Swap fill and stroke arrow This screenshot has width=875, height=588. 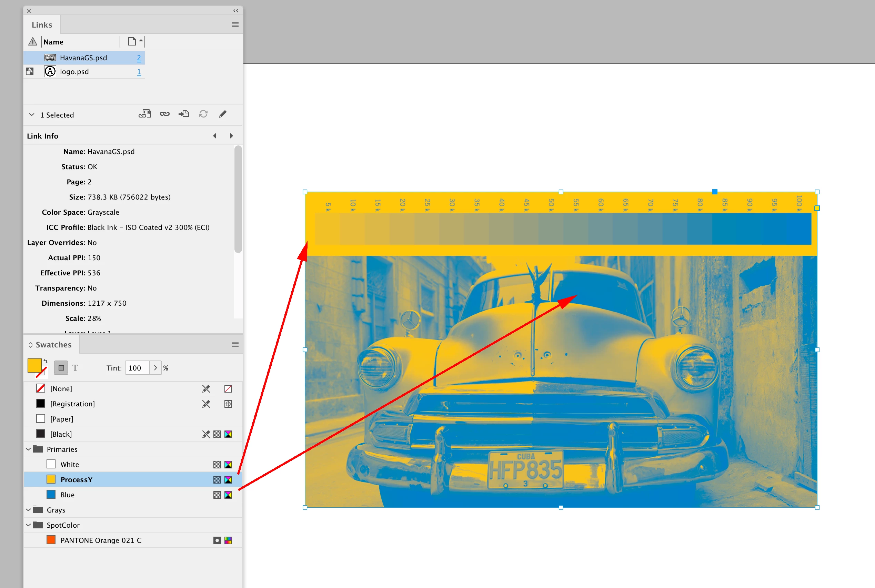click(46, 361)
